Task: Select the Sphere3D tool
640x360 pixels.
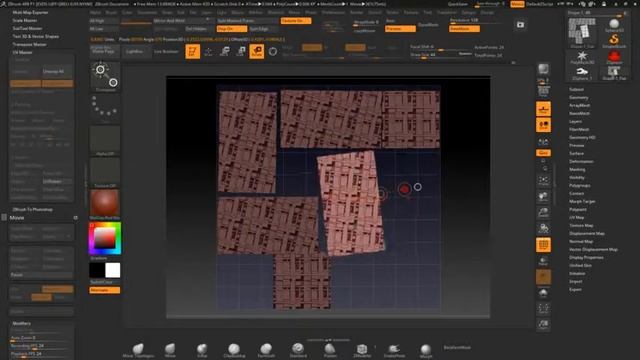Action: (614, 25)
